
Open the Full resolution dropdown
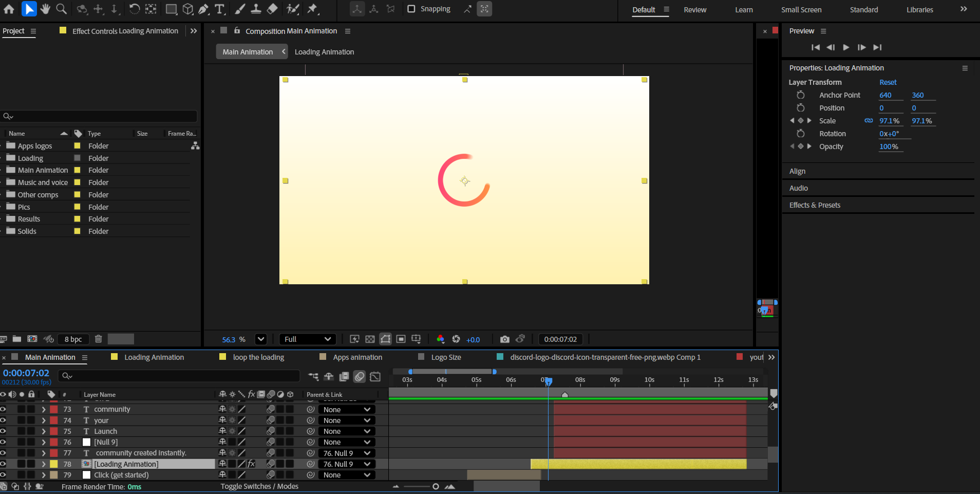(x=307, y=339)
